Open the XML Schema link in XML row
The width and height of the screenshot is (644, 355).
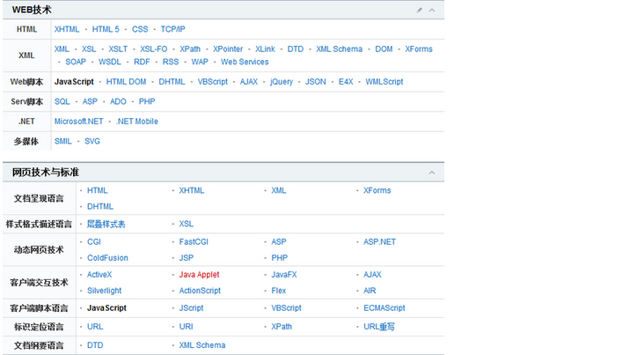point(339,49)
